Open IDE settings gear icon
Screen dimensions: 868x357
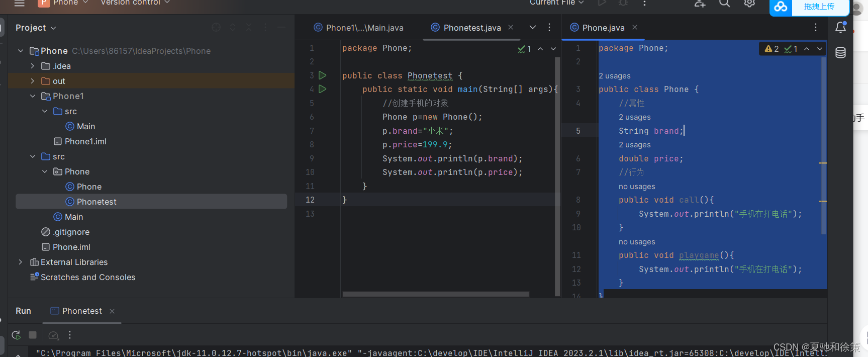pyautogui.click(x=749, y=4)
